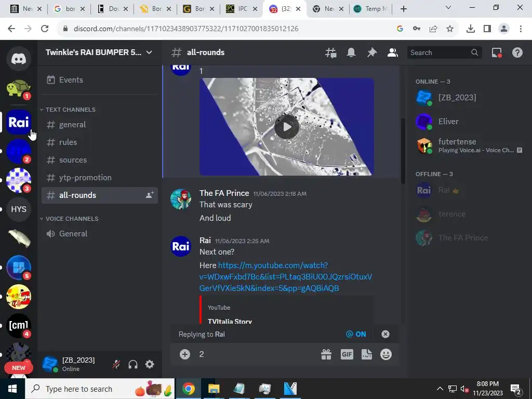Click the browser address bar
Viewport: 532px width, 399px height.
click(x=224, y=29)
